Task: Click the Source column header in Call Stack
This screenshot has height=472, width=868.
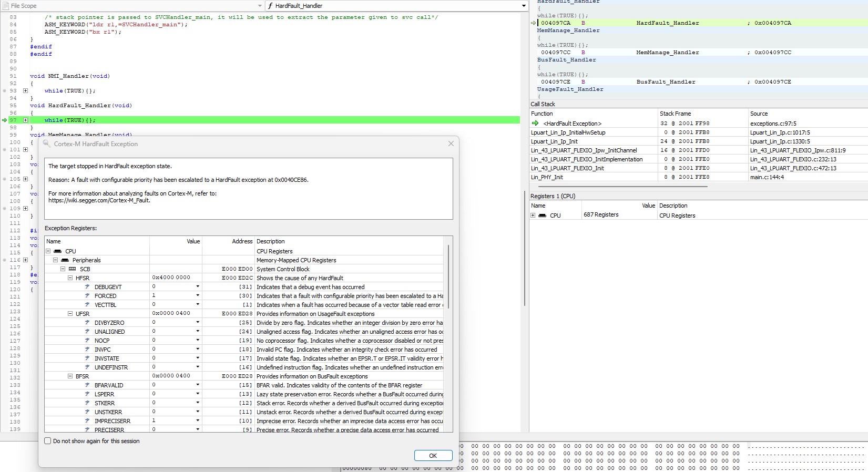Action: pyautogui.click(x=759, y=114)
